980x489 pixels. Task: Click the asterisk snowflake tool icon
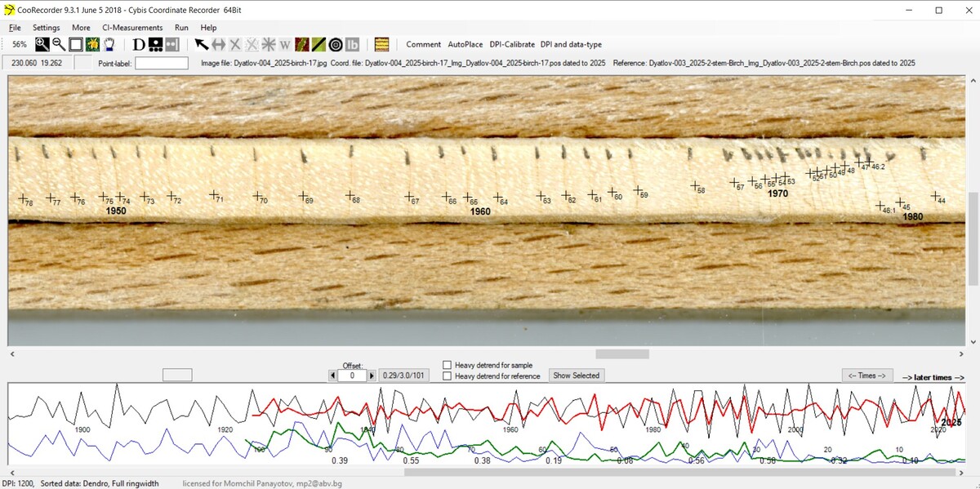point(269,44)
